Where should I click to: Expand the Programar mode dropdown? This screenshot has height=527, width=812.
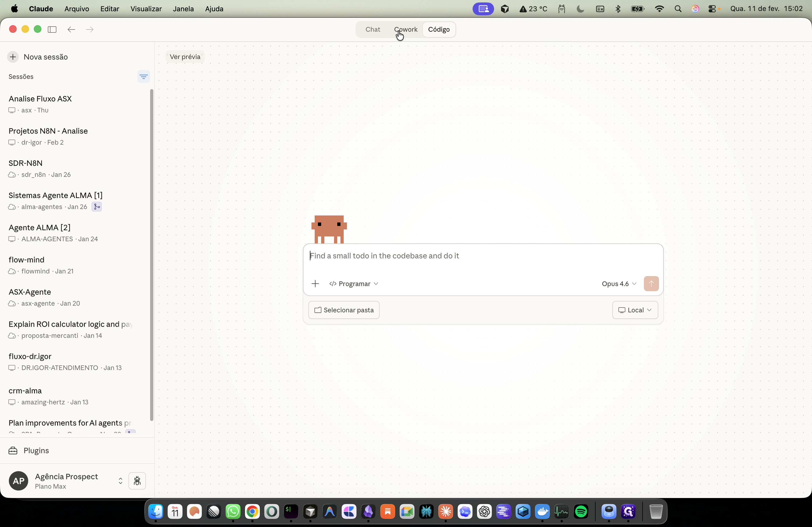354,284
